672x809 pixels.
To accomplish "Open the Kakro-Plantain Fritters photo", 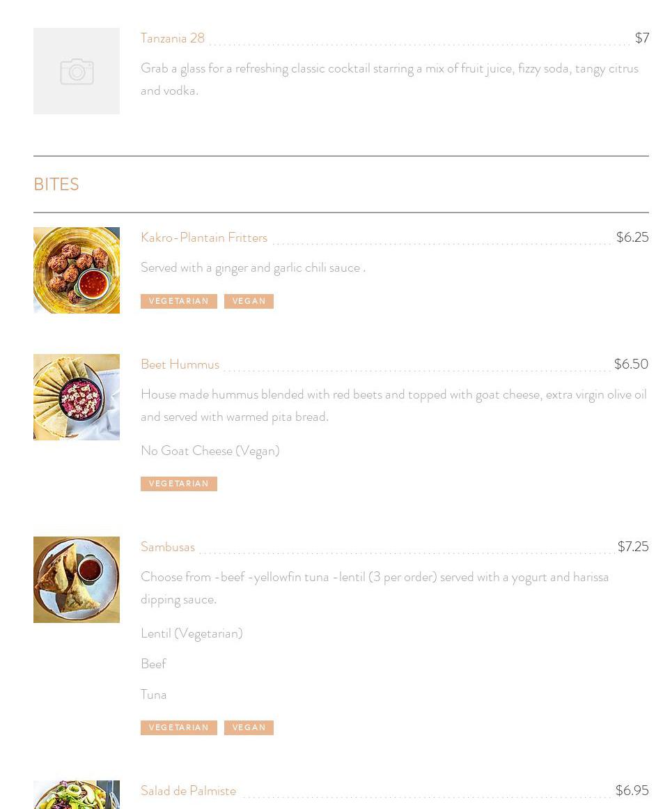I will pyautogui.click(x=77, y=270).
